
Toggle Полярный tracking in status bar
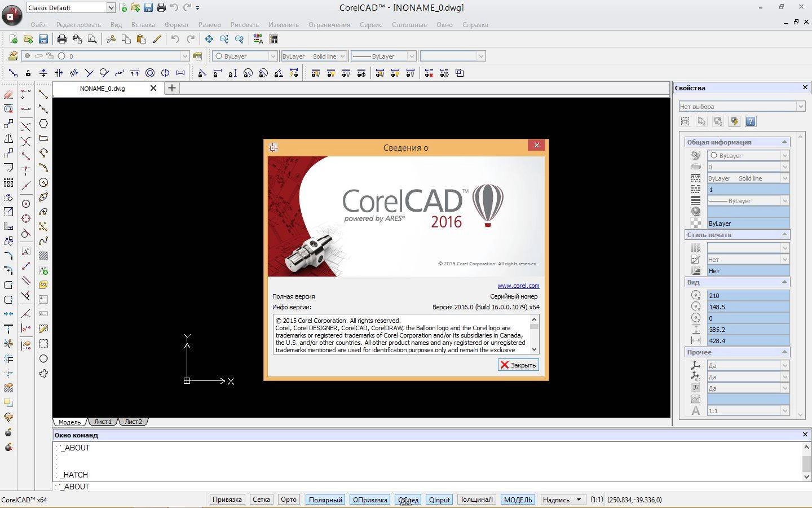[x=325, y=500]
